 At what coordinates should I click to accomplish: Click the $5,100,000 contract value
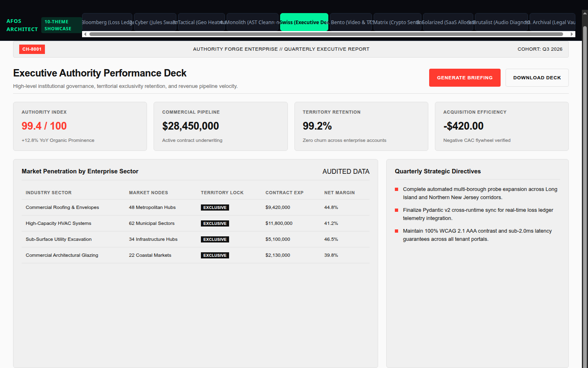click(278, 239)
